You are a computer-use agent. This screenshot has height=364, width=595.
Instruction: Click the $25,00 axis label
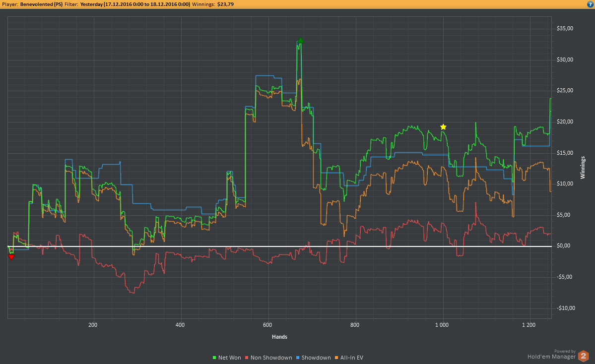pyautogui.click(x=565, y=91)
